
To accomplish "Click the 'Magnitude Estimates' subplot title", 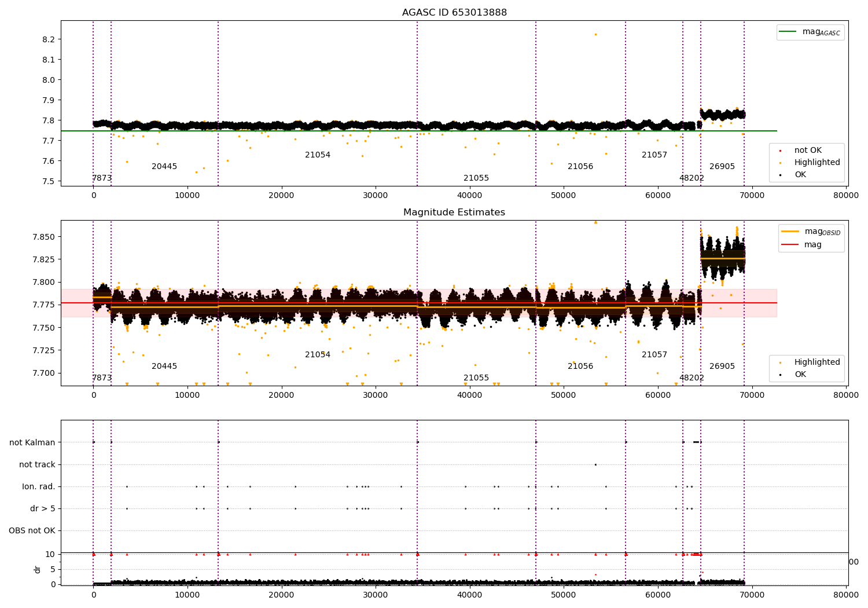I will (x=454, y=213).
